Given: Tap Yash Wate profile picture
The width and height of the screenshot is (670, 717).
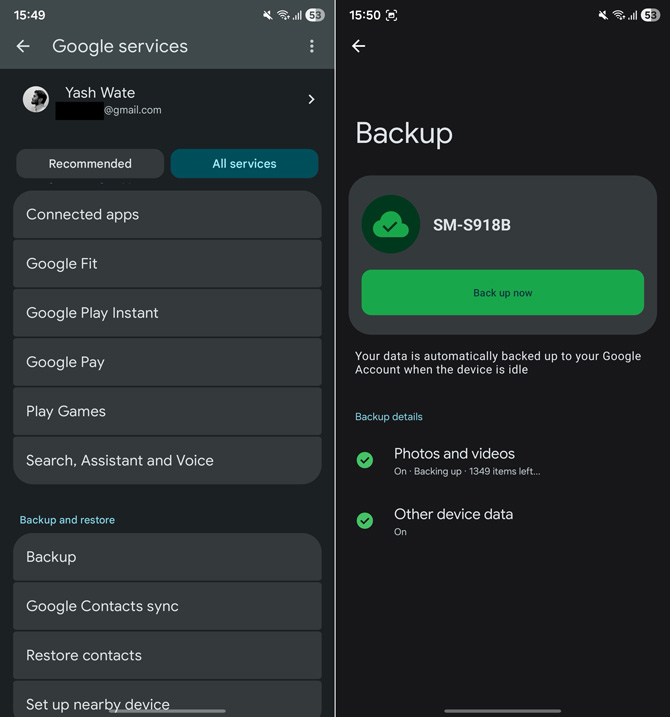Looking at the screenshot, I should tap(36, 99).
